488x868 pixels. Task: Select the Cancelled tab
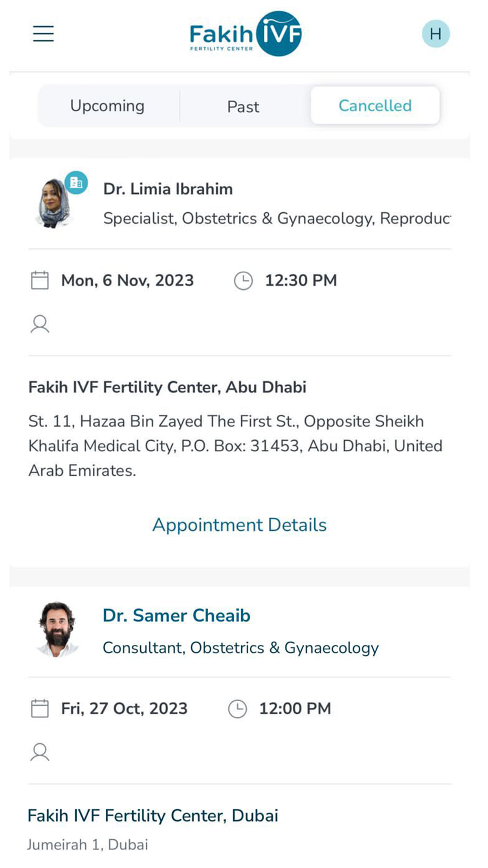pos(375,106)
